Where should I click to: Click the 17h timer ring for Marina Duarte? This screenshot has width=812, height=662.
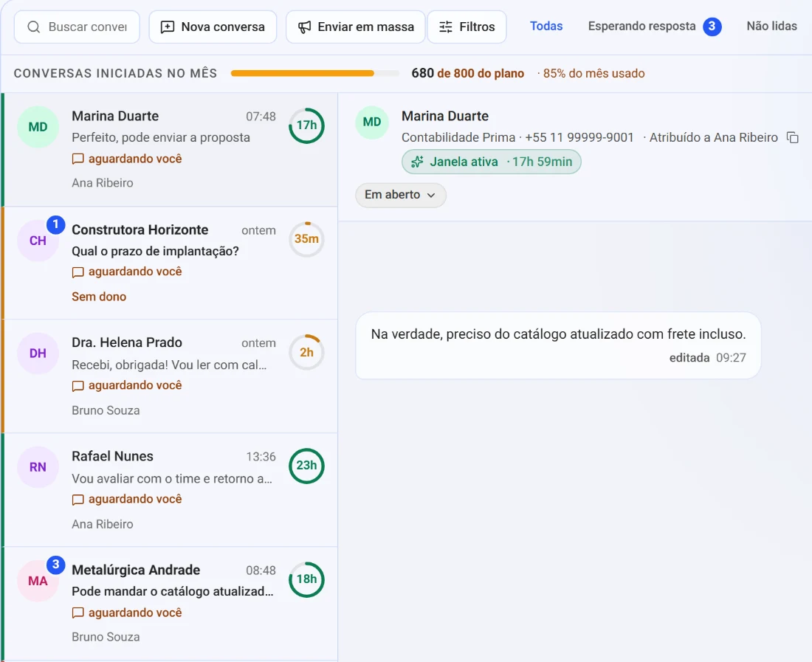coord(306,125)
